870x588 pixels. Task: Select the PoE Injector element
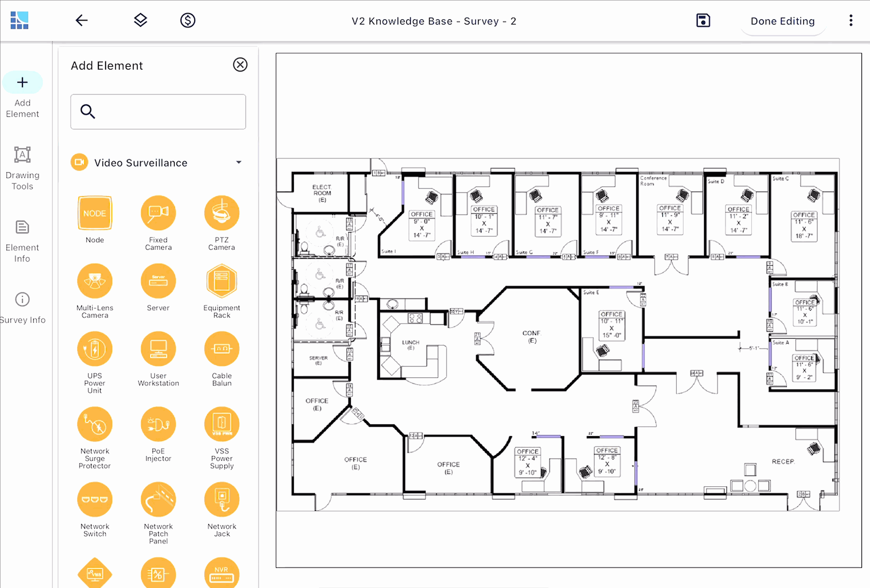pos(158,424)
